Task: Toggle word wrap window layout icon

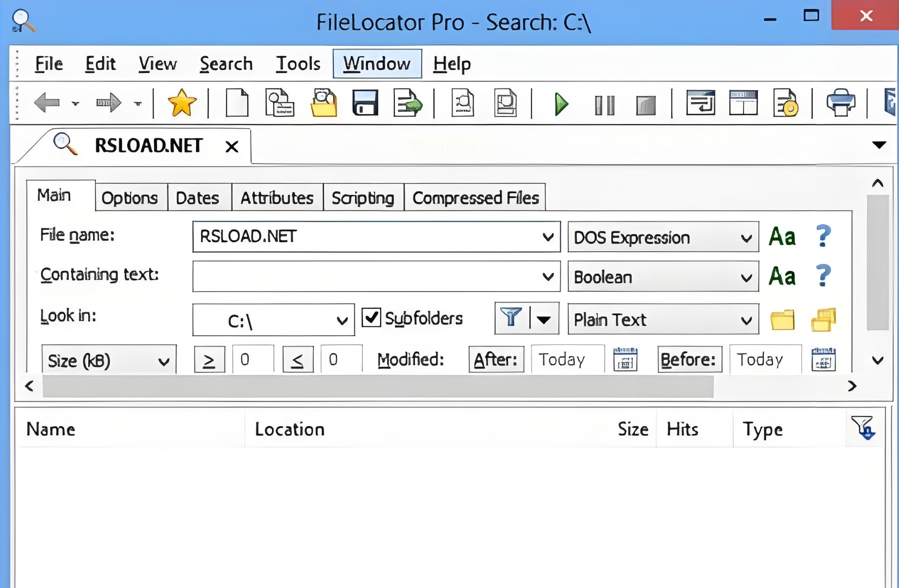Action: (700, 103)
